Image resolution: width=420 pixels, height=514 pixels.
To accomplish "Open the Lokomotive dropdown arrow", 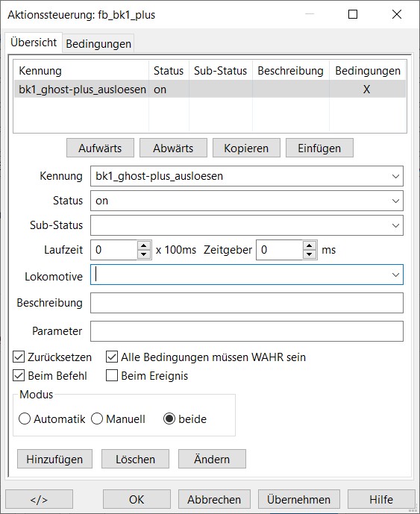I will (x=395, y=275).
